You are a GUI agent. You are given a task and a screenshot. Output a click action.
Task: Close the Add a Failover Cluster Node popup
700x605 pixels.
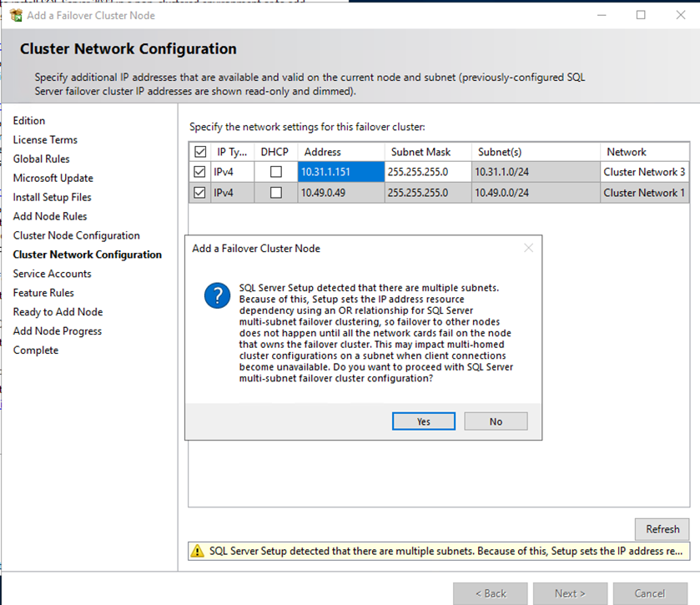(527, 248)
